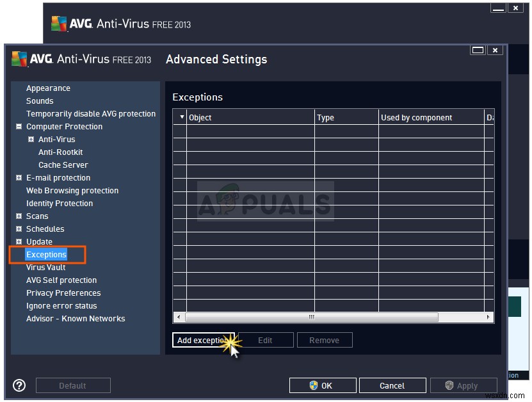Click the horizontal scrollbar below the exceptions table

(x=312, y=317)
